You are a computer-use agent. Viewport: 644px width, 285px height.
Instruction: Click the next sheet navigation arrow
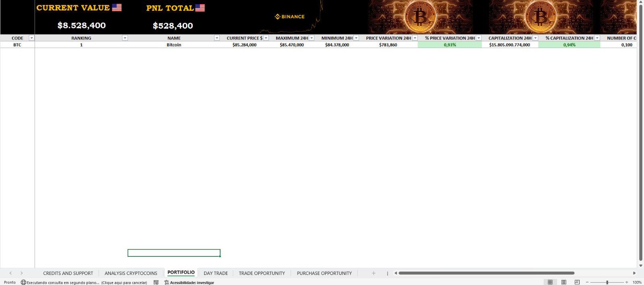22,273
